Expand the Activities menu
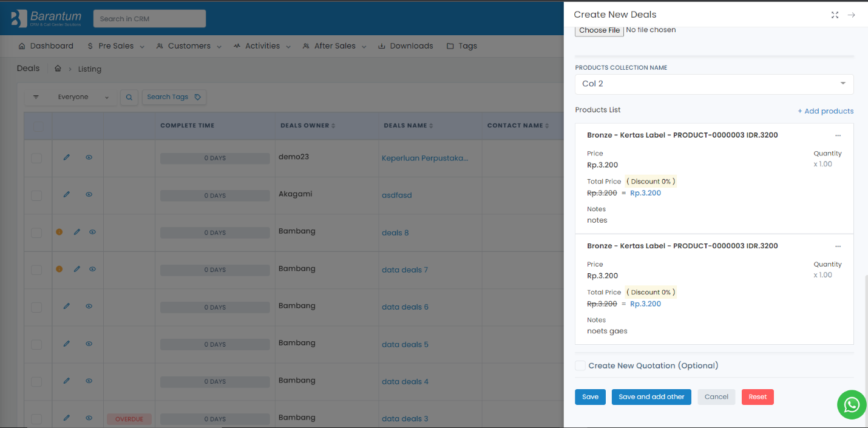This screenshot has width=868, height=428. pos(262,46)
